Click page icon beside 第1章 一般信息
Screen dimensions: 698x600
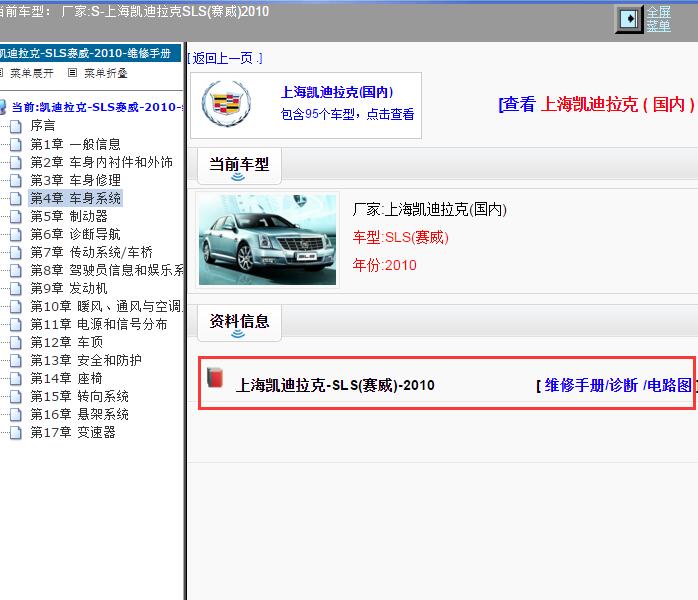pos(16,145)
